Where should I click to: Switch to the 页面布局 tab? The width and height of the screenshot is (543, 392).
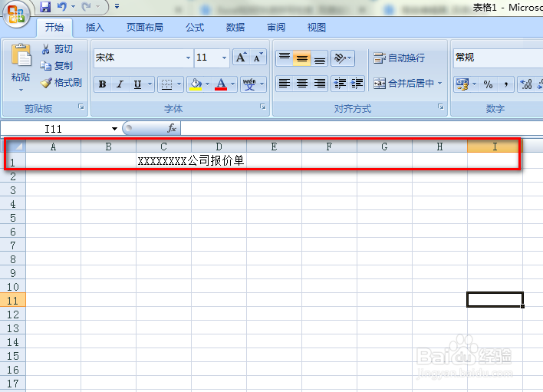145,28
